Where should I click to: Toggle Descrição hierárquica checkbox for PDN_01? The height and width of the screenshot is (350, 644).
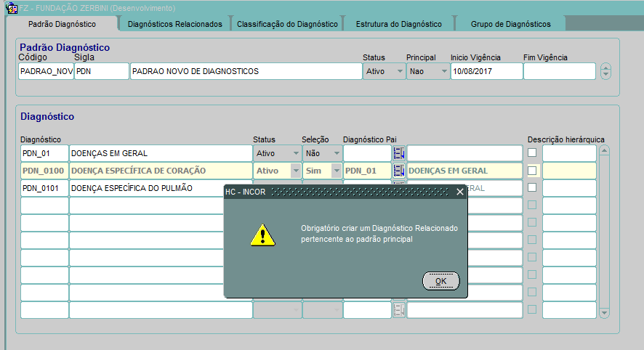coord(532,152)
